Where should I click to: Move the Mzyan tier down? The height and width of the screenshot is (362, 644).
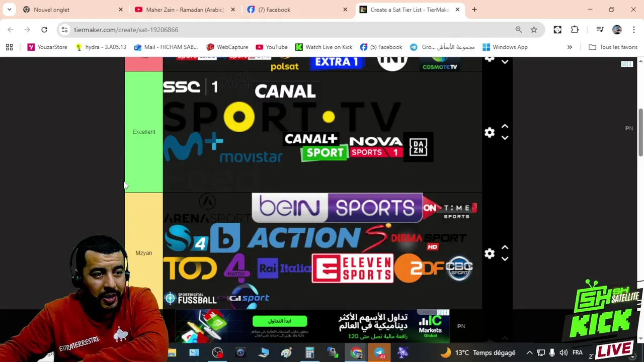505,258
